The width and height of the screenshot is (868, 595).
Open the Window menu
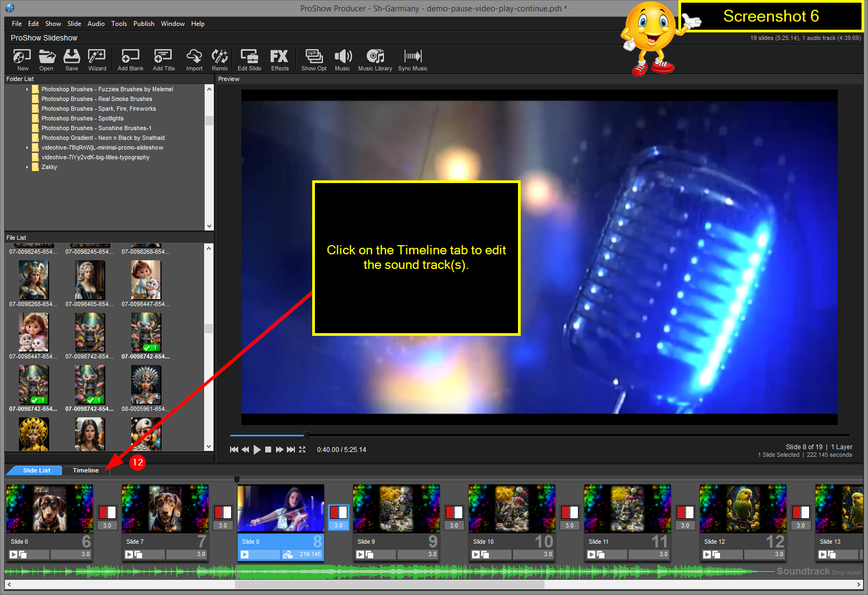(x=173, y=24)
